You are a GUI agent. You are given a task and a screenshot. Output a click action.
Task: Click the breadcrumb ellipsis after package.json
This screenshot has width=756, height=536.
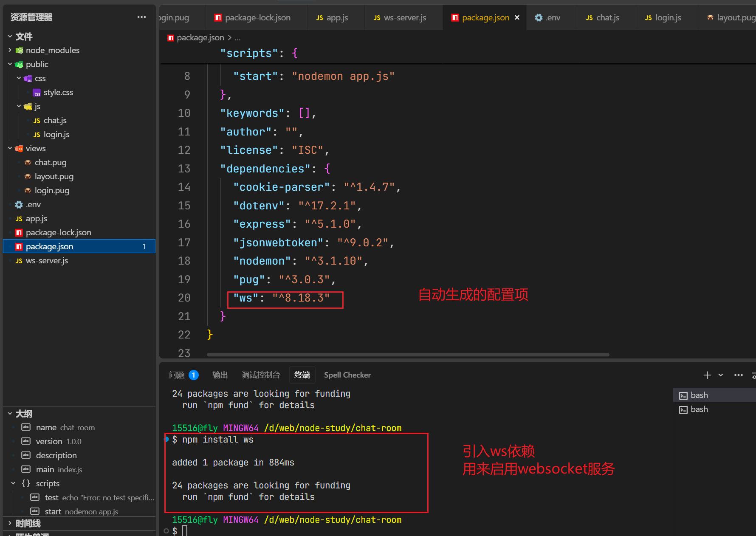click(x=237, y=38)
